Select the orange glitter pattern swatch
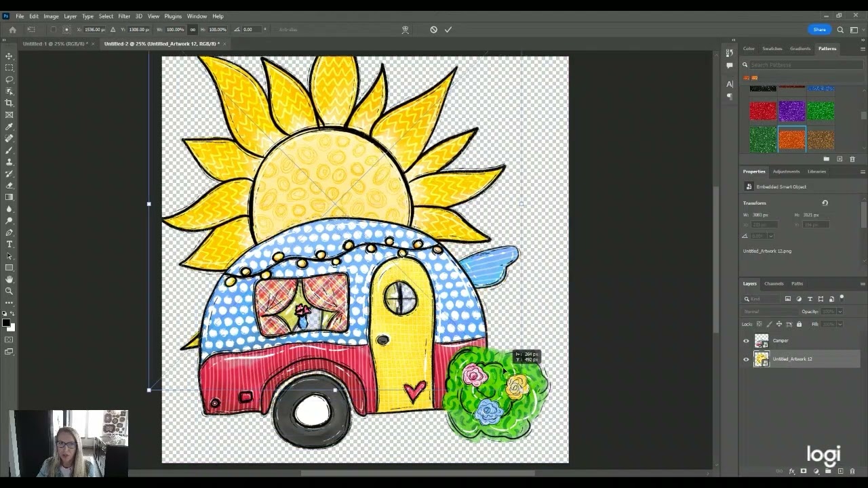868x488 pixels. click(x=792, y=139)
